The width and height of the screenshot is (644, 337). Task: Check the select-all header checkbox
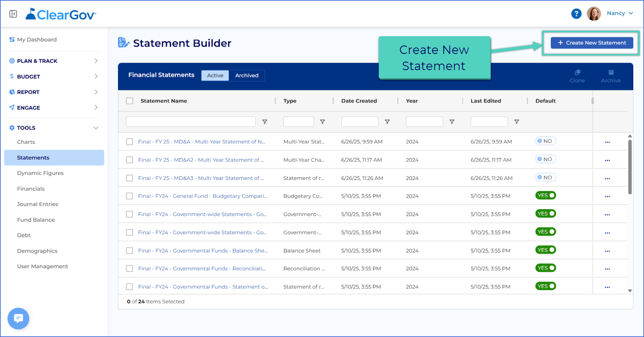pyautogui.click(x=130, y=101)
